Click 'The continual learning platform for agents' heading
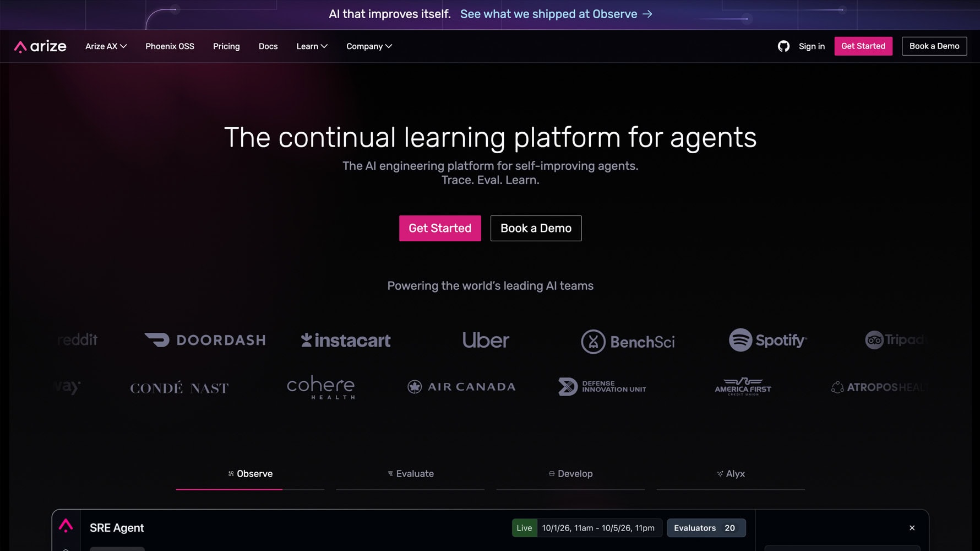Viewport: 980px width, 551px height. (x=490, y=137)
